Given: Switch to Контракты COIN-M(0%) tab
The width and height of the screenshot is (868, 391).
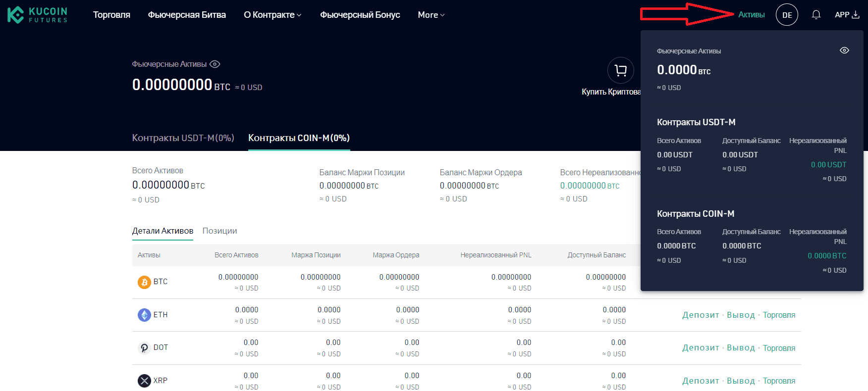Looking at the screenshot, I should (299, 138).
